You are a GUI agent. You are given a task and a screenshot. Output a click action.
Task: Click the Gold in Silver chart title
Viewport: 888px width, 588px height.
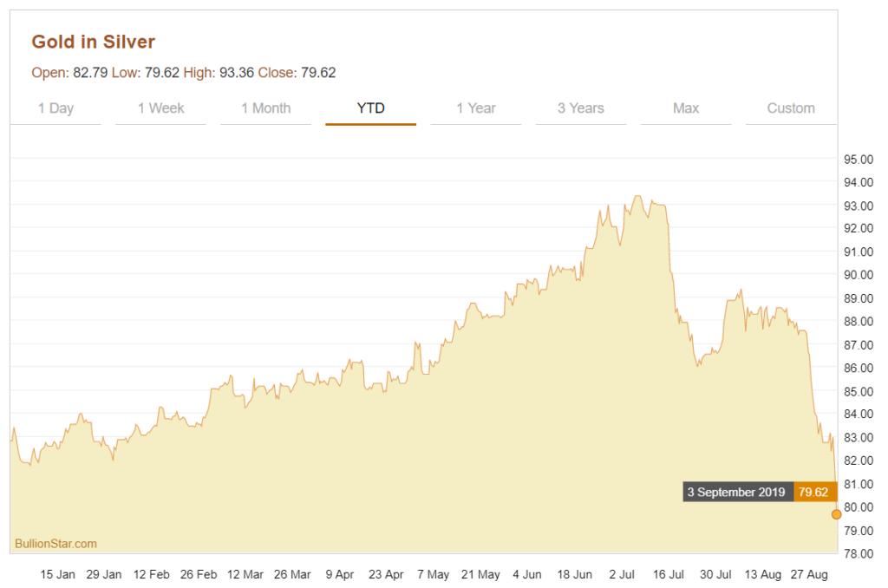point(94,42)
